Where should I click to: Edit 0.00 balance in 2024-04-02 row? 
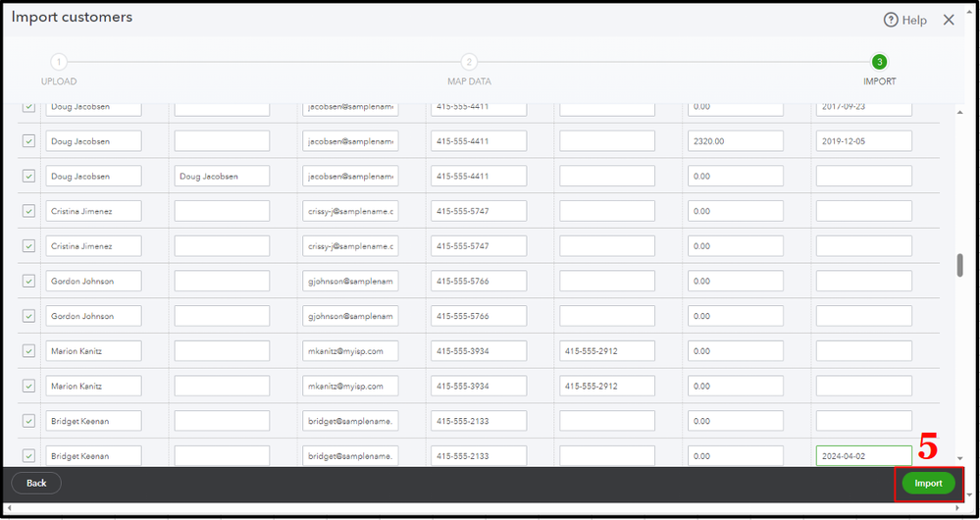pyautogui.click(x=736, y=456)
